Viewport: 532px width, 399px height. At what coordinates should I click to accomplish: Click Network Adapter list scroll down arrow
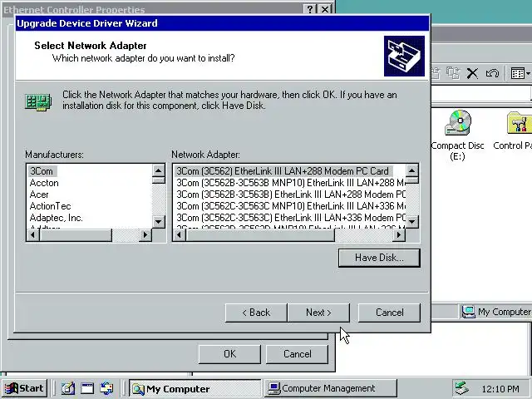tap(412, 222)
